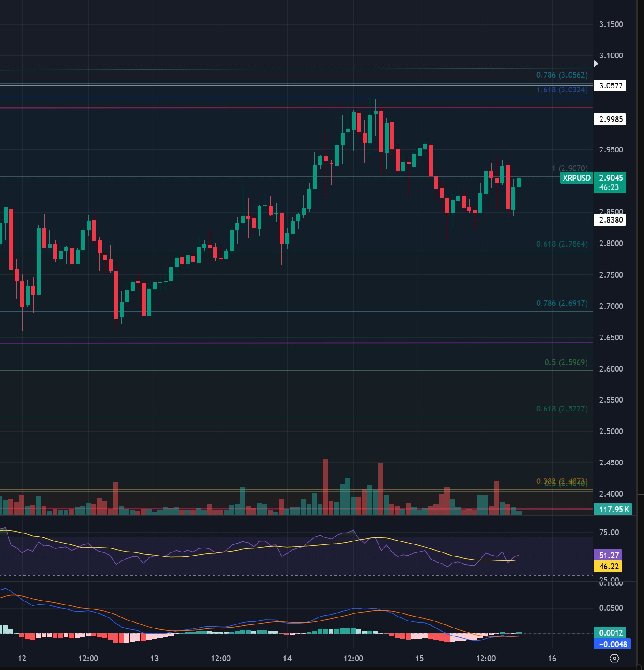Click the 1.618 (3.0324) Fibonacci label
Viewport: 644px width, 670px height.
(562, 90)
